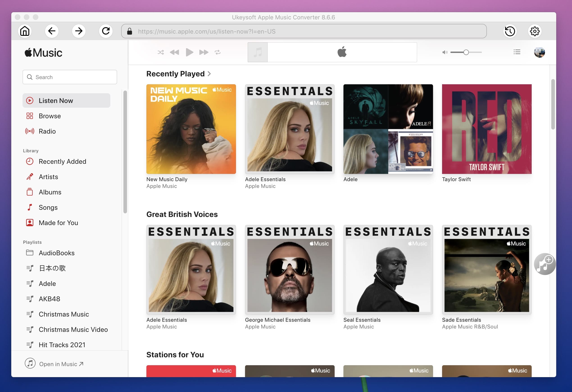
Task: Toggle the volume slider mute icon
Action: coord(444,52)
